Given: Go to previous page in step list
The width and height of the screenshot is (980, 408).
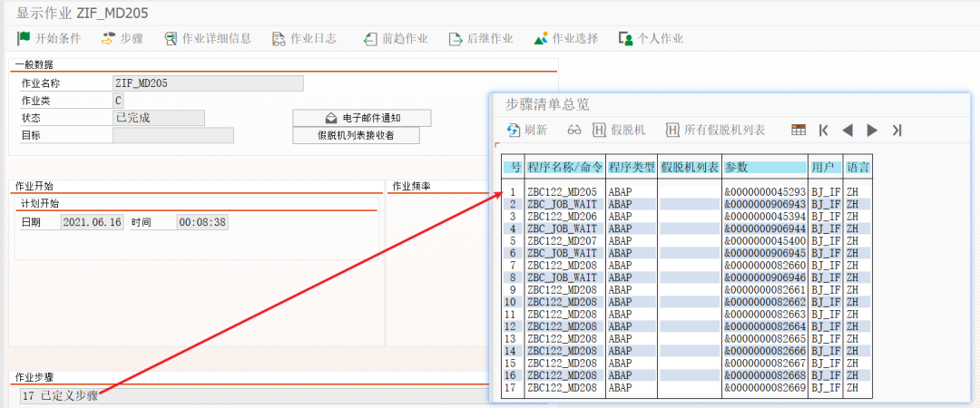Looking at the screenshot, I should click(x=848, y=130).
